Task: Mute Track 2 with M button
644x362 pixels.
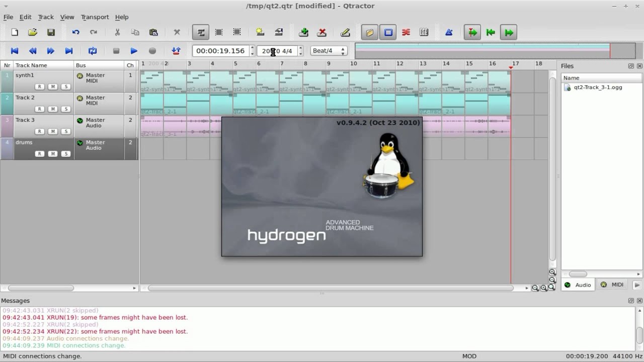Action: coord(53,109)
